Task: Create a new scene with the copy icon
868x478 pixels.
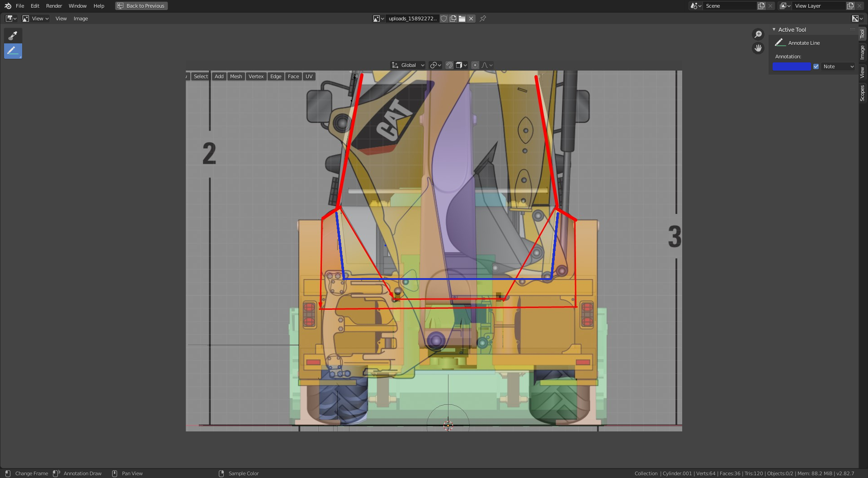Action: [761, 6]
